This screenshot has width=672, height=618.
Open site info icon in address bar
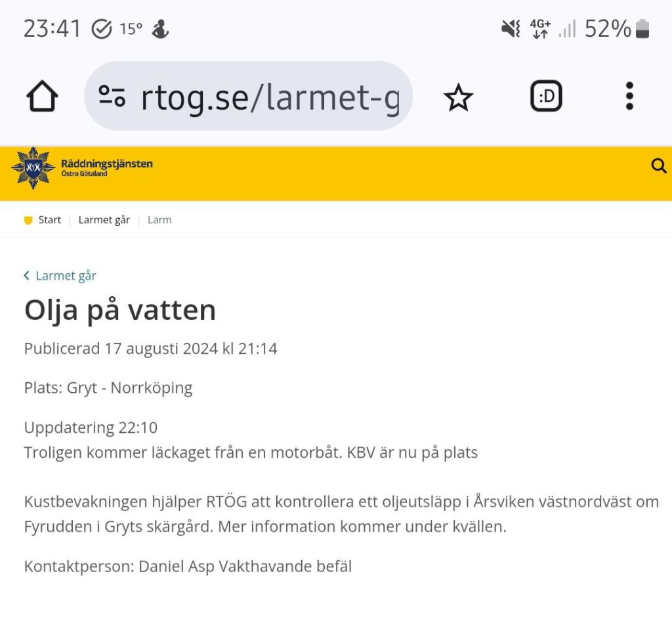[112, 97]
